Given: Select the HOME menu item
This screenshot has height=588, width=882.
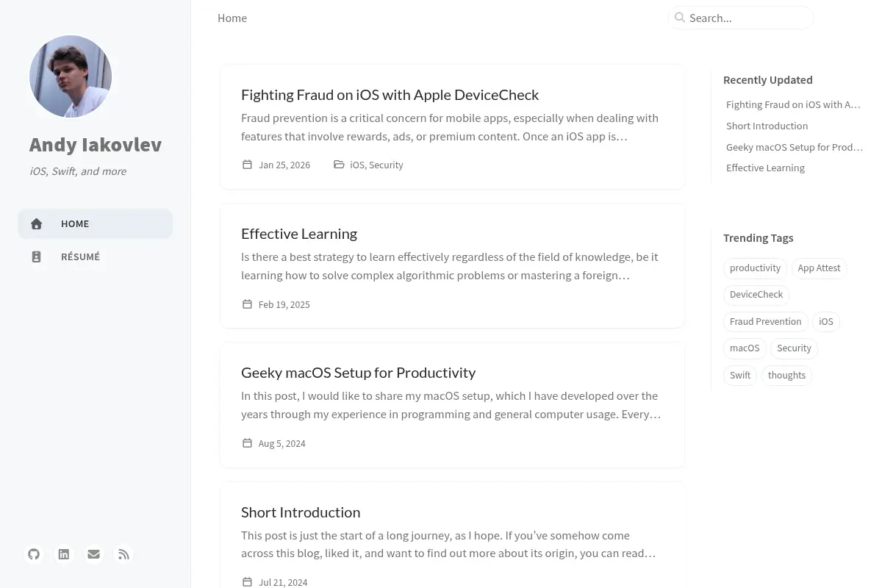Looking at the screenshot, I should [96, 223].
